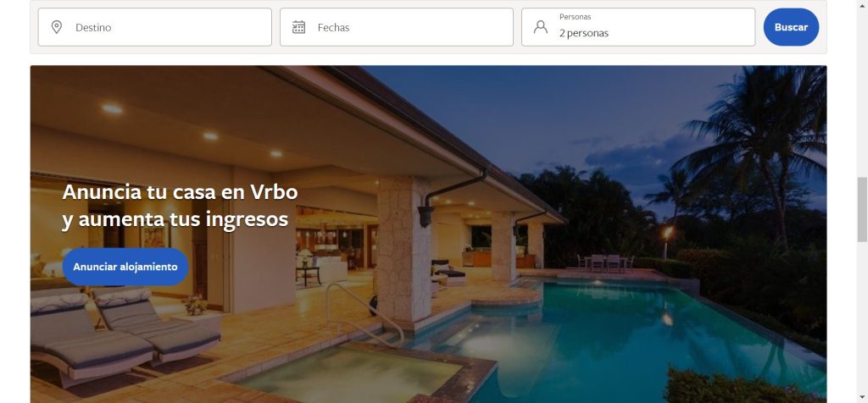
Task: Click the location pin icon beside Destino
Action: pos(57,27)
